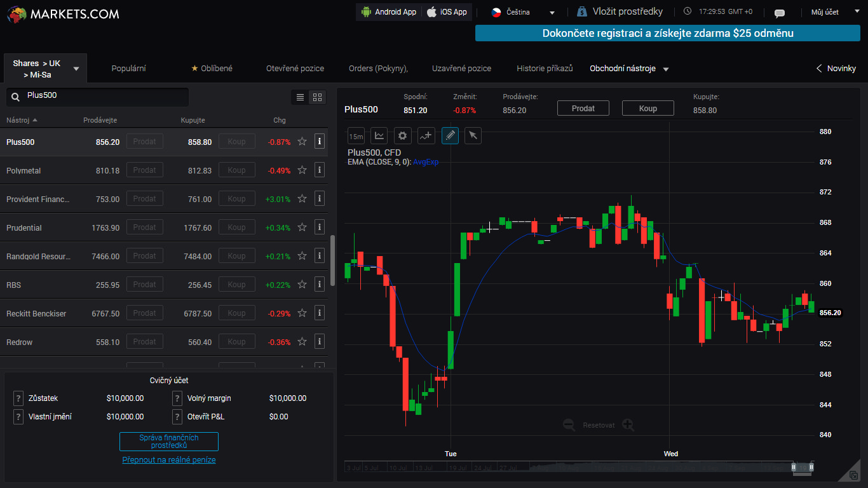Open chart indicators/studies icon
Image resolution: width=868 pixels, height=488 pixels.
[426, 135]
